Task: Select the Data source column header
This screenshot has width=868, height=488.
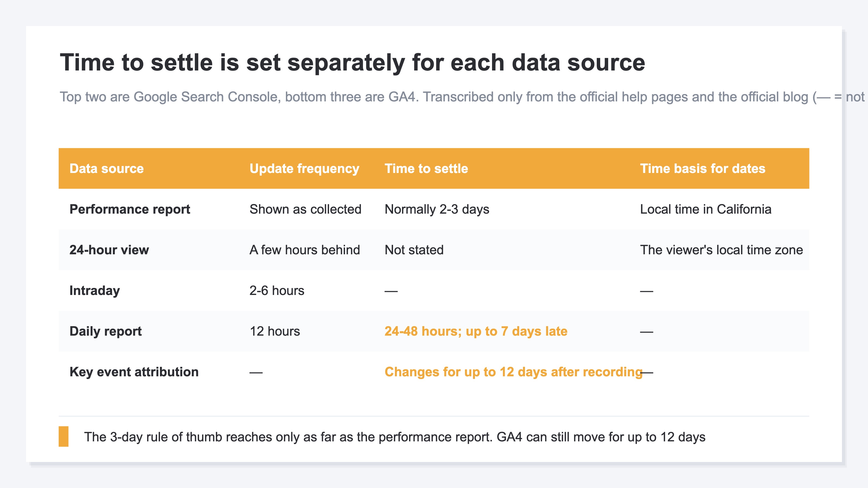Action: tap(107, 168)
